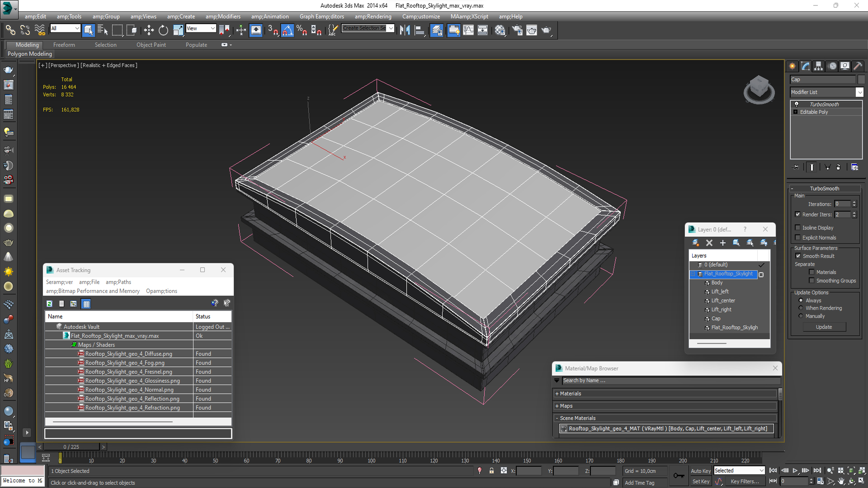Enable the Isoline Display checkbox
The width and height of the screenshot is (868, 488).
pyautogui.click(x=798, y=228)
